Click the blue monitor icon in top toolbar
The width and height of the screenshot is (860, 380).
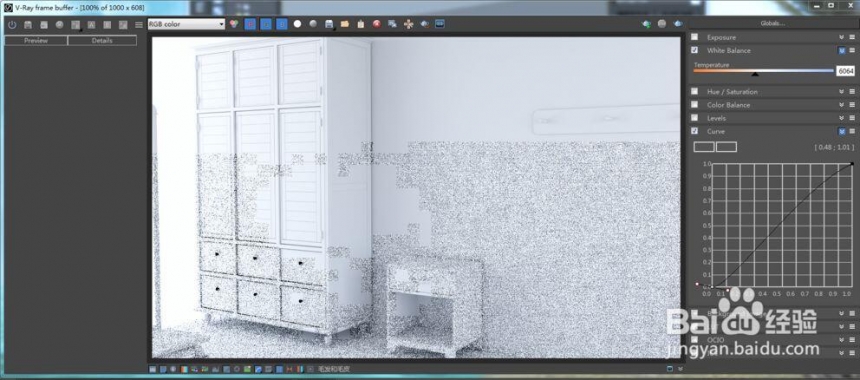440,24
